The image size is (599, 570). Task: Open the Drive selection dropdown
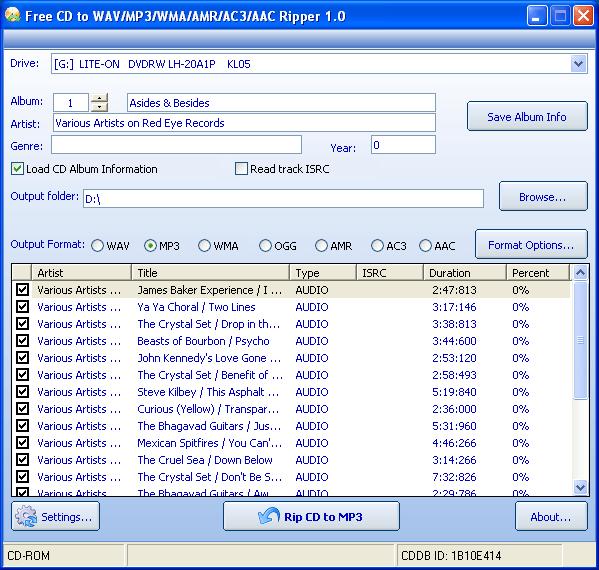tap(578, 64)
